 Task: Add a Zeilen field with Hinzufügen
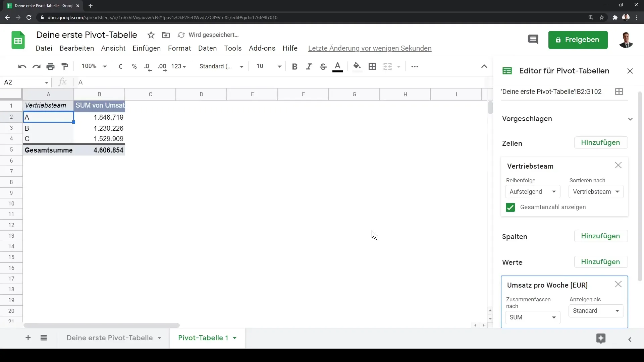coord(600,143)
